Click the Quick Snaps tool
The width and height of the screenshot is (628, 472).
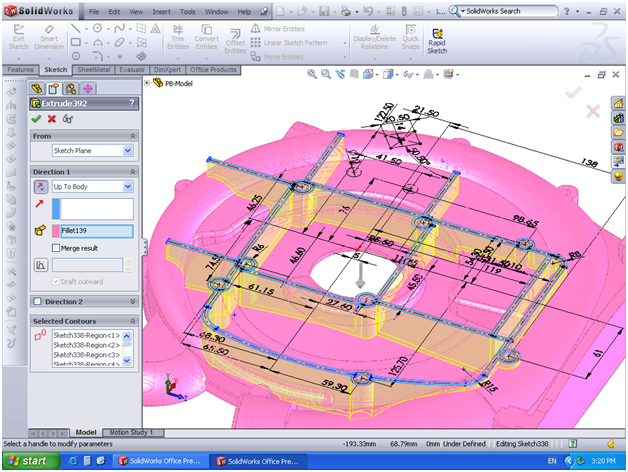click(411, 37)
